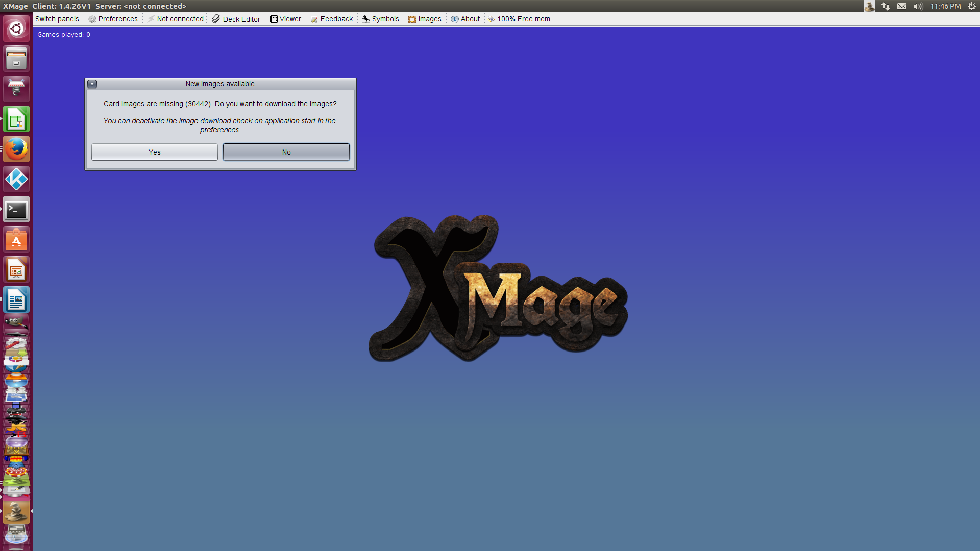The height and width of the screenshot is (551, 980).
Task: Click the Preferences gear icon
Action: (x=92, y=19)
